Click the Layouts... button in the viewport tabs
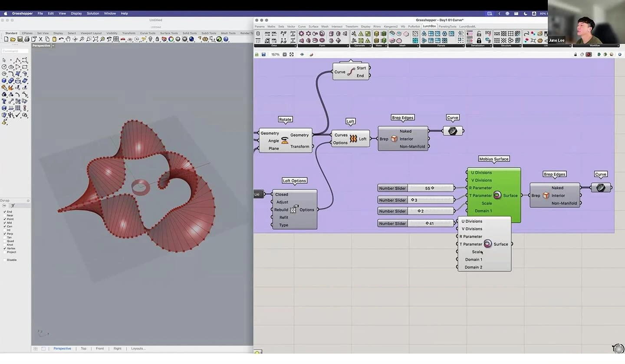This screenshot has width=625, height=364. (x=139, y=348)
